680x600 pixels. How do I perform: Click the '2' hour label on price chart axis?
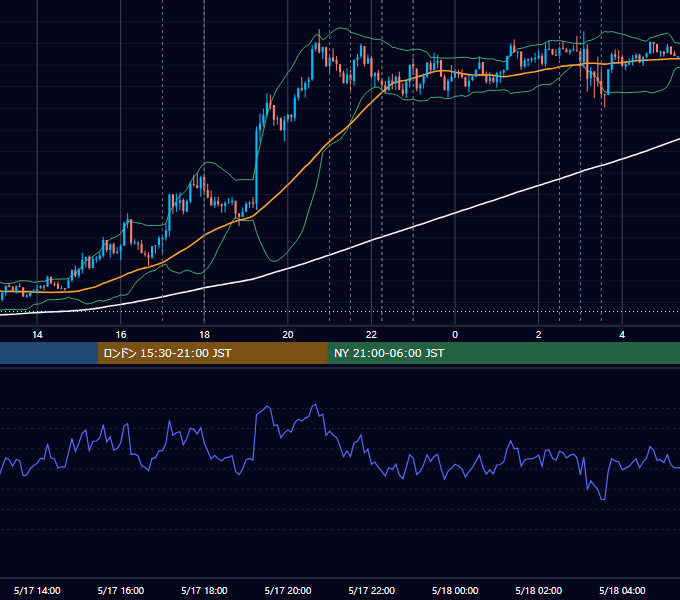coord(538,335)
